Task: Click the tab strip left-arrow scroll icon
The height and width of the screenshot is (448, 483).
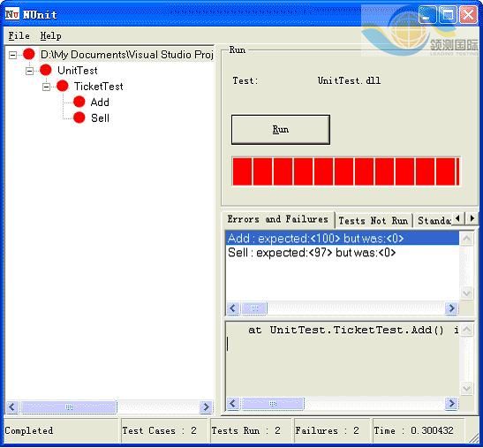Action: tap(457, 218)
